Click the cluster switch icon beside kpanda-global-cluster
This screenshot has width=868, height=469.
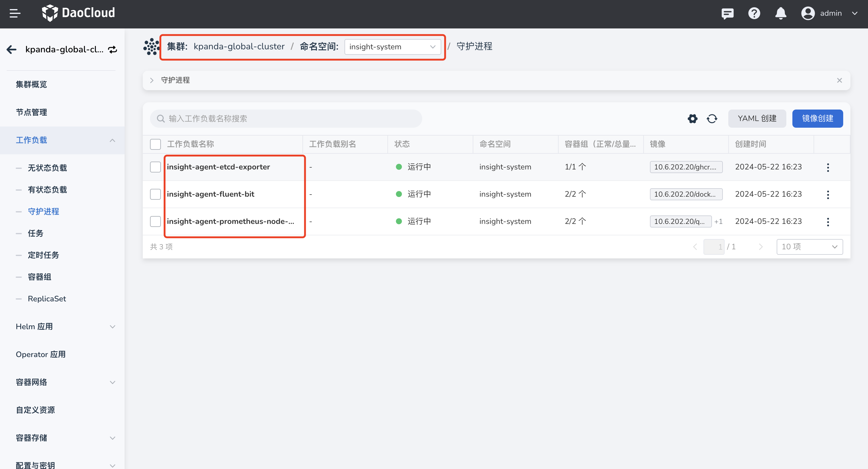113,49
